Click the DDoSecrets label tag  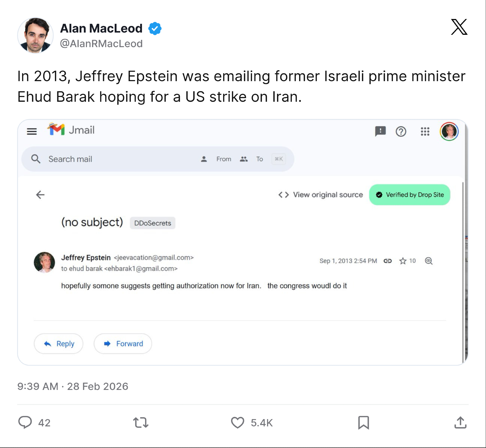[153, 223]
